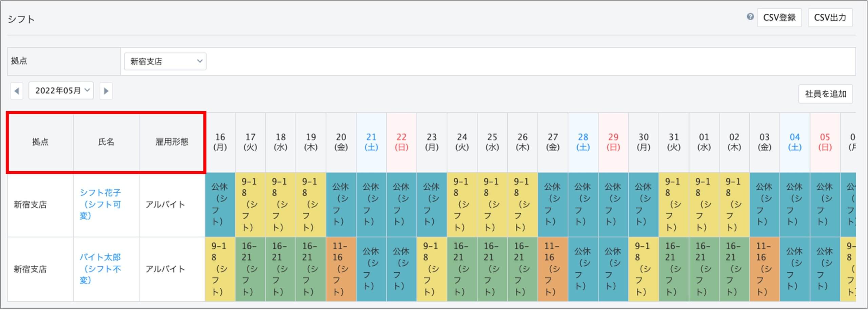Expand the 2022年05月 month selector

click(x=61, y=90)
